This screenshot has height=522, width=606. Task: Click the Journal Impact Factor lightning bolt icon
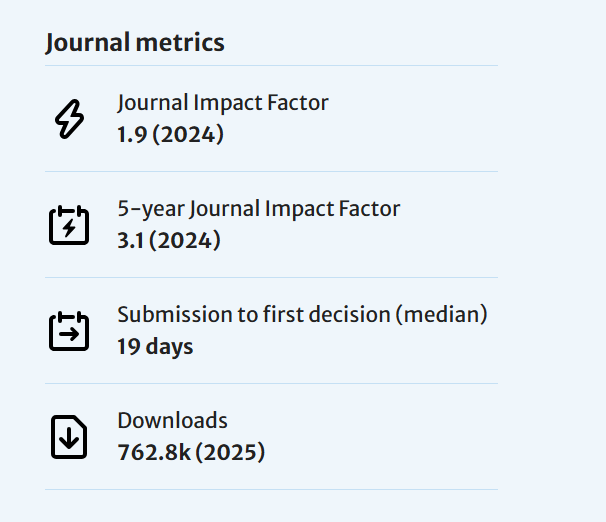(69, 119)
